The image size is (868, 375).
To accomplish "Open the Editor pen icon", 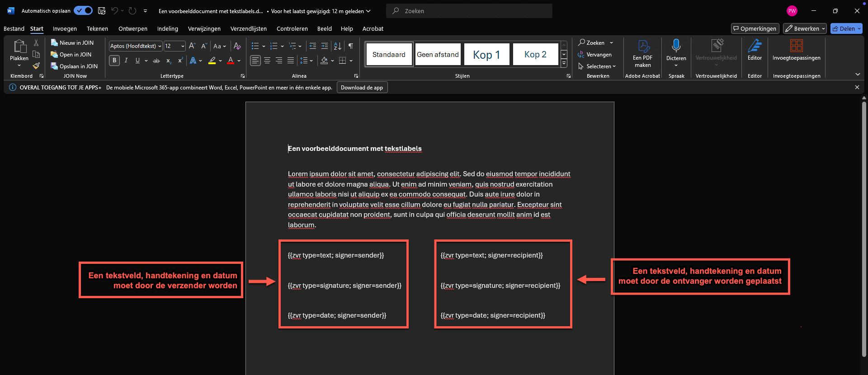I will pos(755,46).
